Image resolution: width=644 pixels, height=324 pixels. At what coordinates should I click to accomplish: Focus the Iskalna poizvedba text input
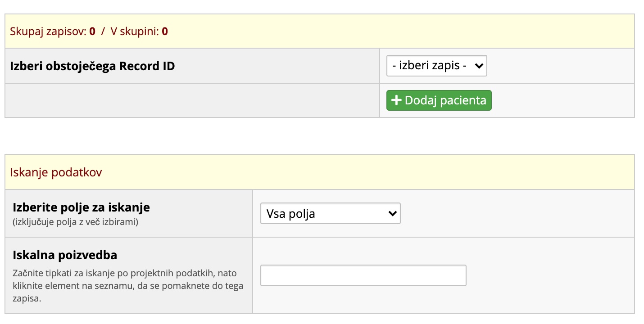[x=363, y=275]
